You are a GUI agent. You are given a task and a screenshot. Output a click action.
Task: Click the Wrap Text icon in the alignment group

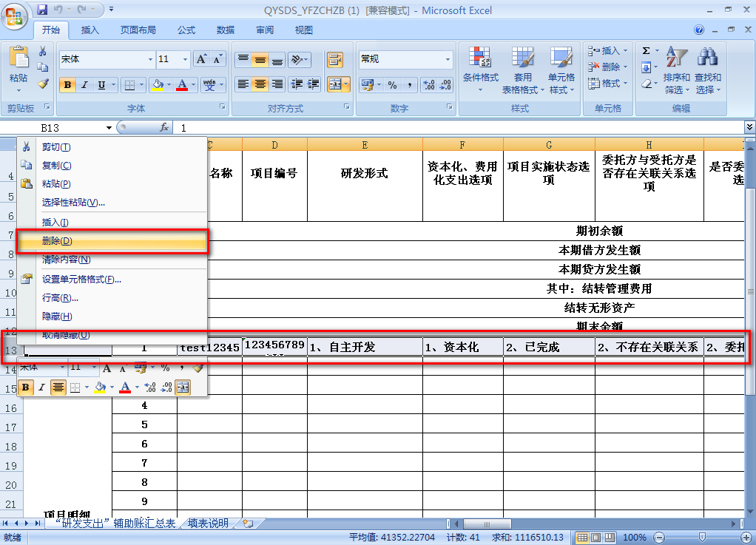tap(334, 60)
